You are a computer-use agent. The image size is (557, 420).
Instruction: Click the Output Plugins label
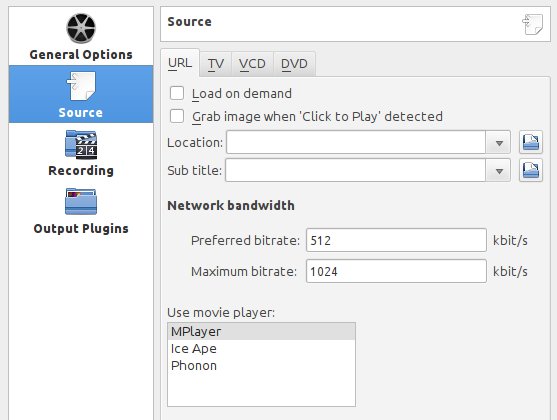click(x=81, y=228)
